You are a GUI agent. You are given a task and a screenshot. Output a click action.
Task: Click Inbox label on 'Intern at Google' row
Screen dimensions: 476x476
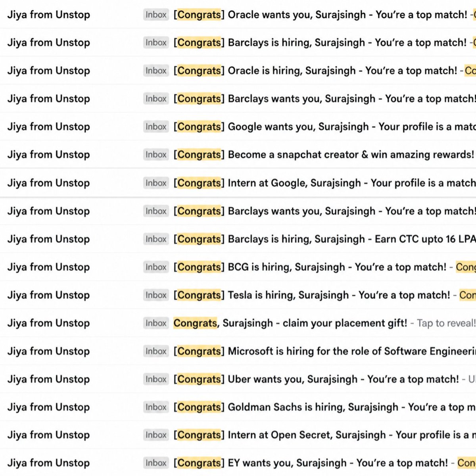pyautogui.click(x=156, y=183)
